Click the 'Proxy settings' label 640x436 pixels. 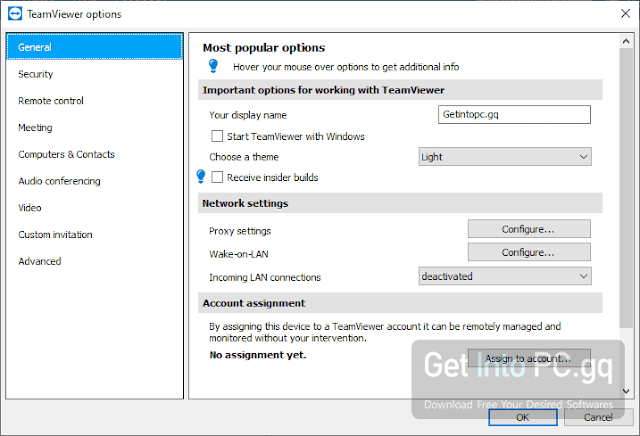tap(240, 231)
